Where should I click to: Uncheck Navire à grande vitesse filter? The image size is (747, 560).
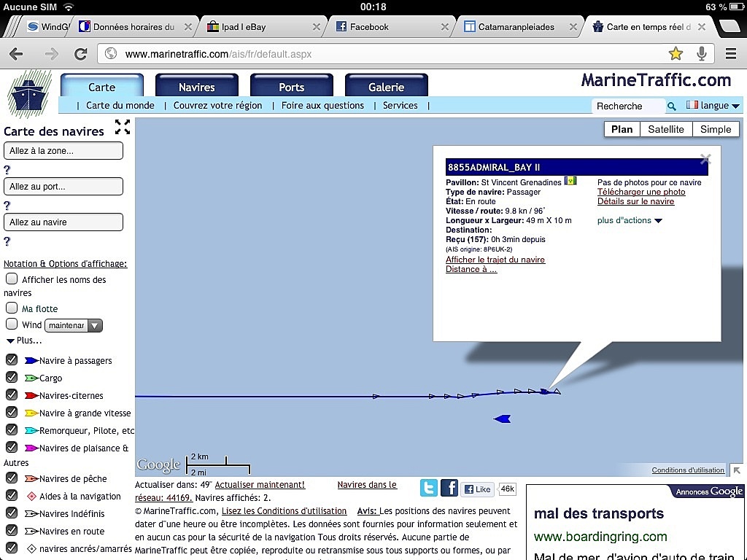[x=12, y=413]
